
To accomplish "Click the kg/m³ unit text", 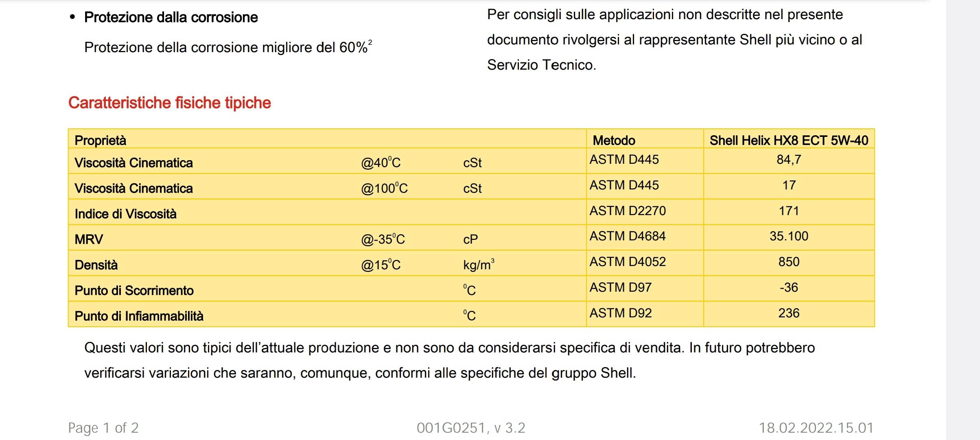I will [x=479, y=265].
